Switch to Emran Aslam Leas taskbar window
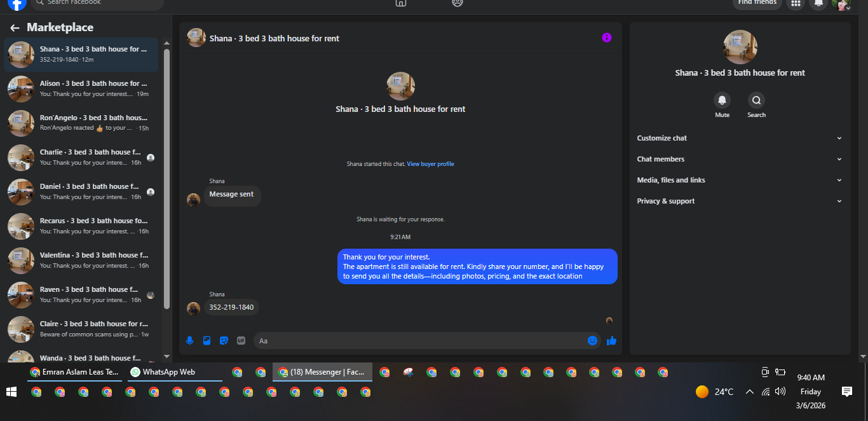Viewport: 868px width, 421px height. pos(75,372)
